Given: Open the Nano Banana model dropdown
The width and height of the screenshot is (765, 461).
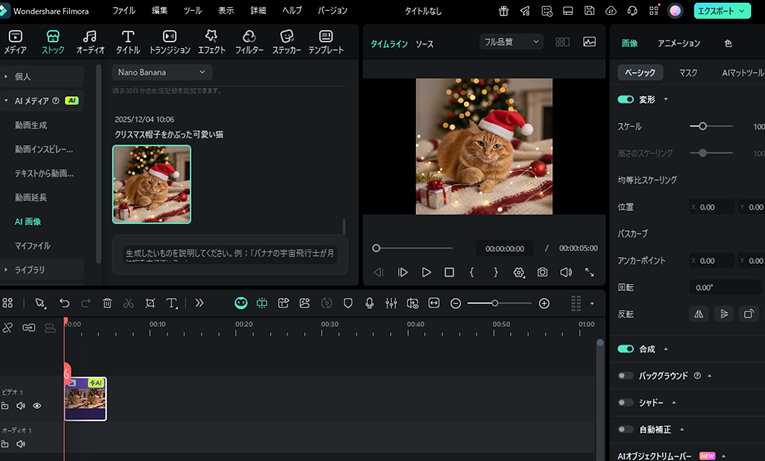Looking at the screenshot, I should tap(162, 72).
